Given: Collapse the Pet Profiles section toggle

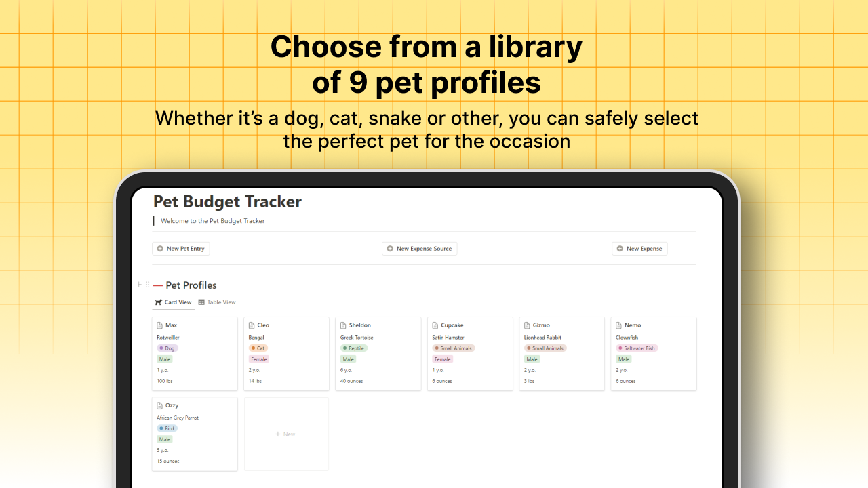Looking at the screenshot, I should coord(139,285).
